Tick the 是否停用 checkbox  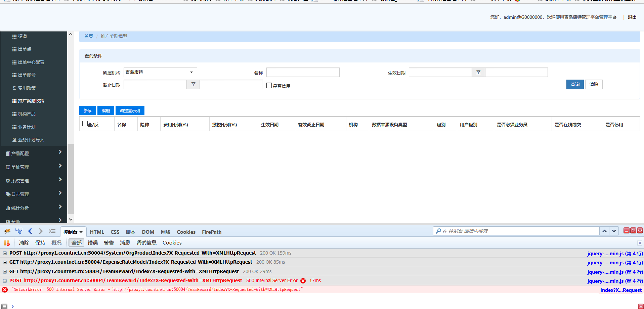(269, 85)
